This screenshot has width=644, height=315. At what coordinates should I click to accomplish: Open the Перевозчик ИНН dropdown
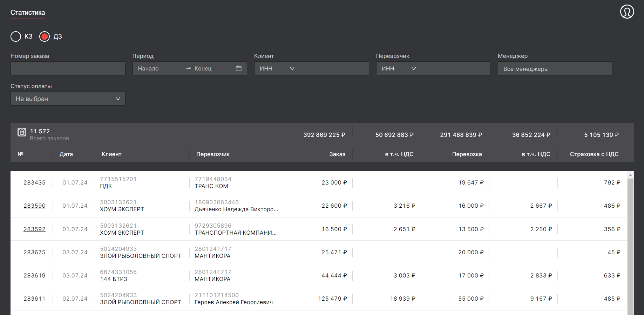(x=399, y=68)
